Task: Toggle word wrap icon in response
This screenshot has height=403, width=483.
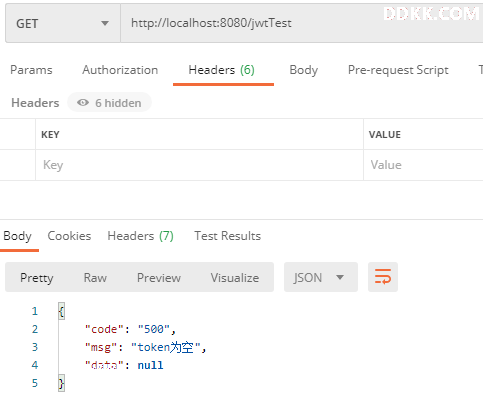Action: [x=383, y=277]
